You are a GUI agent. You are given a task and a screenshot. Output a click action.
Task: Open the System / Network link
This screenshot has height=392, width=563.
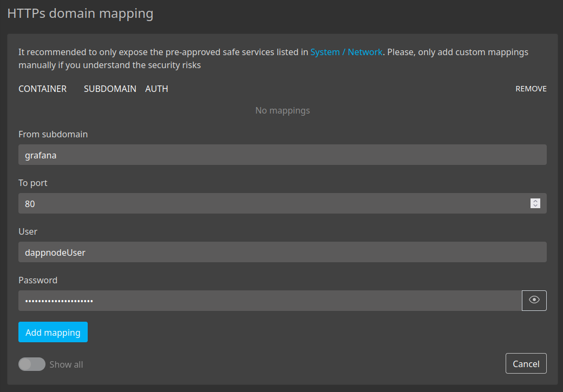(x=345, y=52)
